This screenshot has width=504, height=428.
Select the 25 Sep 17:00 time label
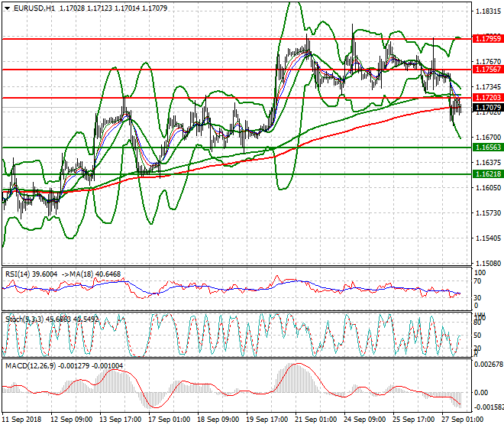[413, 420]
